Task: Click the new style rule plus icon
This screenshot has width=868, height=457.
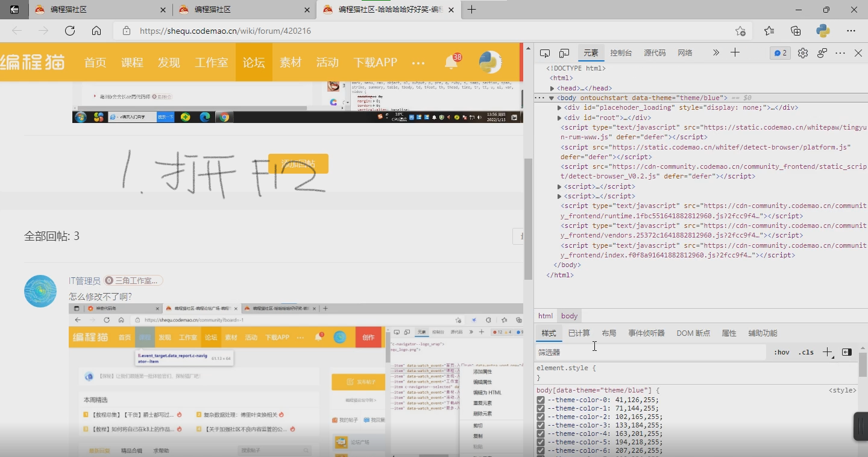Action: pyautogui.click(x=828, y=352)
